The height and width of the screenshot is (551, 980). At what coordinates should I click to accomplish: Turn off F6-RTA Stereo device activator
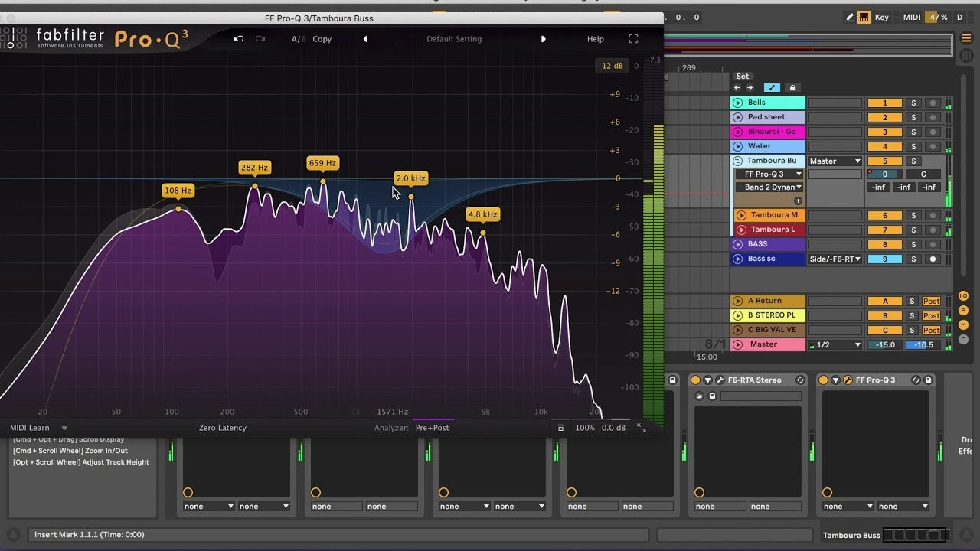click(696, 380)
